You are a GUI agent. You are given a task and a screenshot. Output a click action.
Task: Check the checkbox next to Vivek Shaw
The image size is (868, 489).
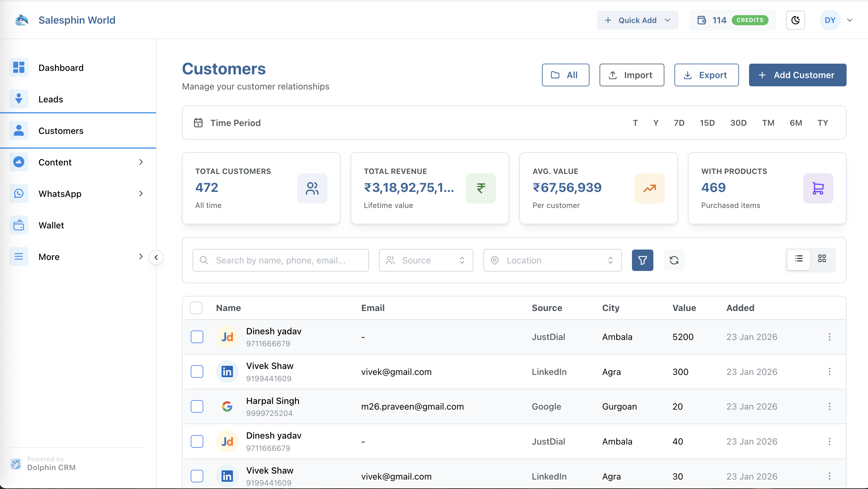pyautogui.click(x=197, y=372)
